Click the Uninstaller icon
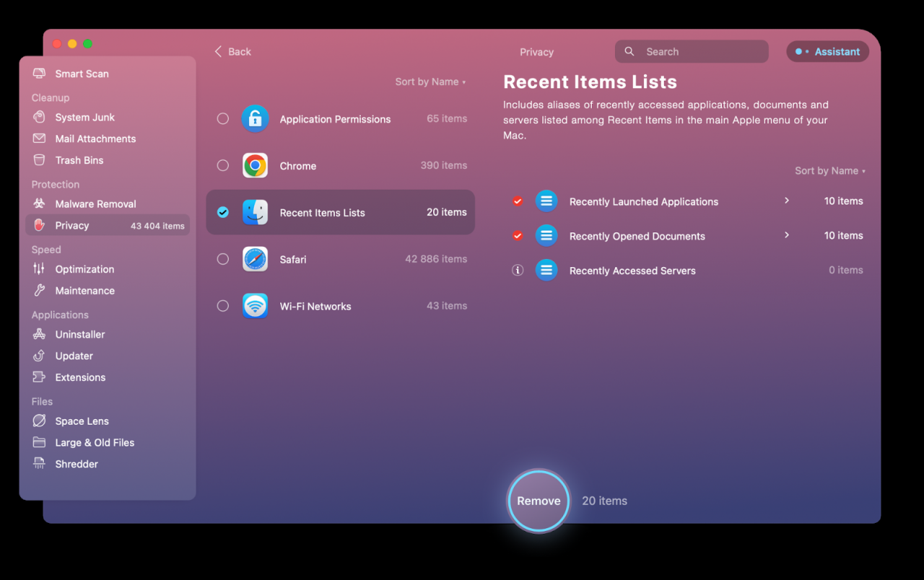 tap(40, 334)
